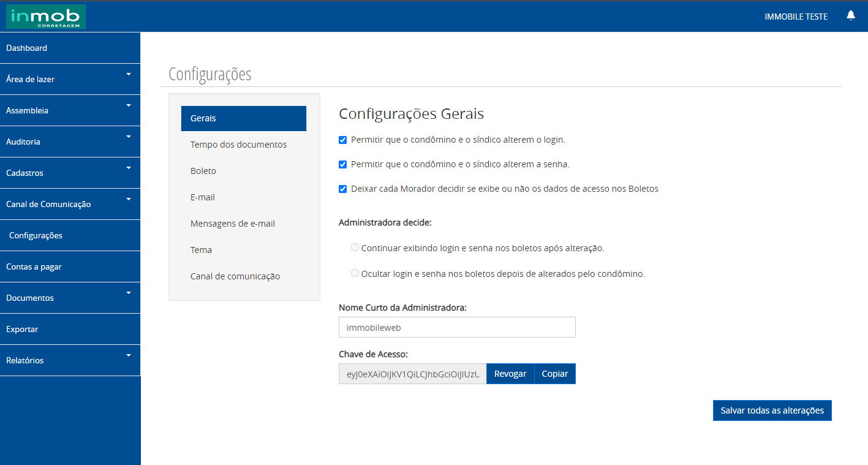
Task: Click the Copiar access key button
Action: pos(555,374)
